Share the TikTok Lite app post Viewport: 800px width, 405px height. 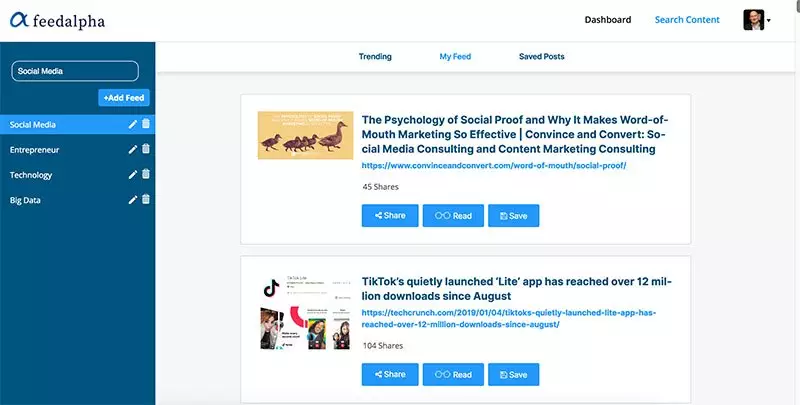(390, 374)
